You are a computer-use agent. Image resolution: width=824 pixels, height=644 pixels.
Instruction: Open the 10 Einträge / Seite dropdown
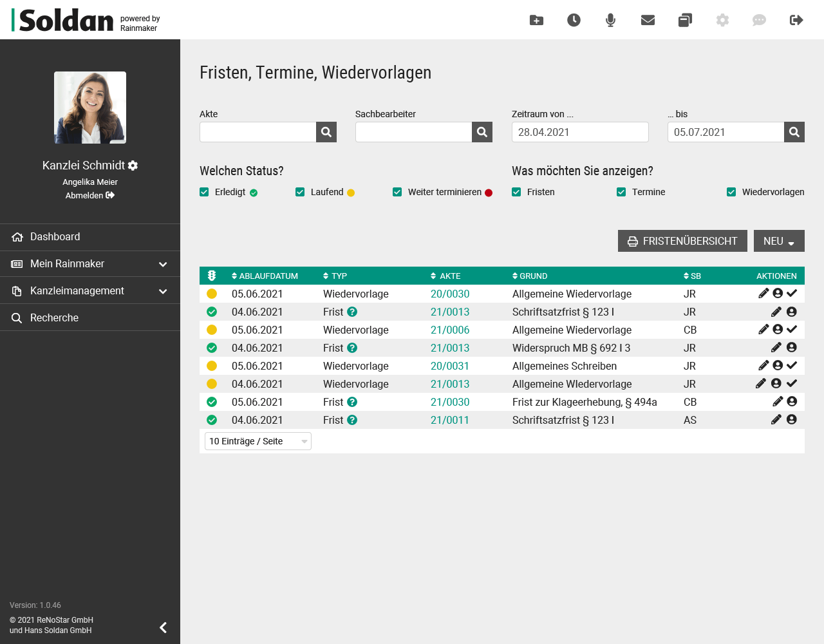click(x=258, y=441)
